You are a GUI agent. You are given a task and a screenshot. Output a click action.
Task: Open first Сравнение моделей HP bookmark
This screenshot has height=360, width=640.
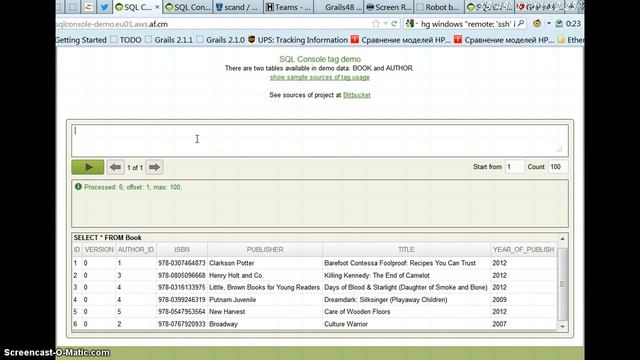tap(401, 40)
